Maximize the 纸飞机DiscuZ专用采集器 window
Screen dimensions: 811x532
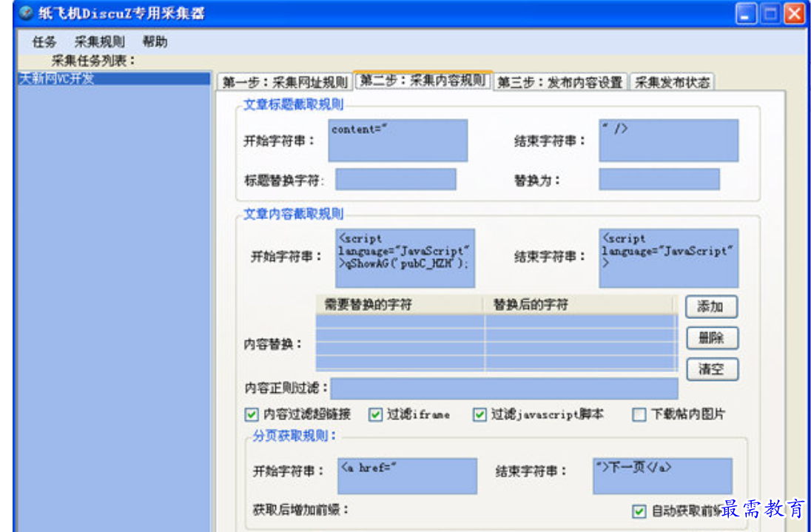pyautogui.click(x=770, y=13)
